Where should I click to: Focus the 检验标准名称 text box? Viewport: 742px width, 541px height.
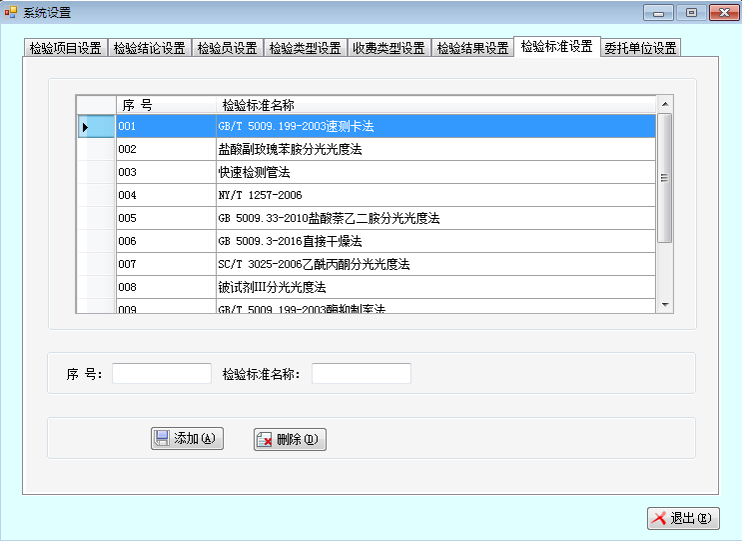[361, 373]
